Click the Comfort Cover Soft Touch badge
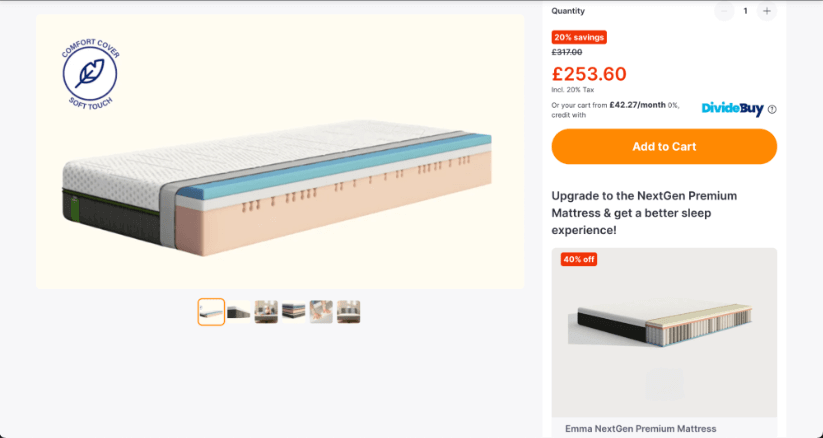Image resolution: width=823 pixels, height=438 pixels. tap(90, 73)
